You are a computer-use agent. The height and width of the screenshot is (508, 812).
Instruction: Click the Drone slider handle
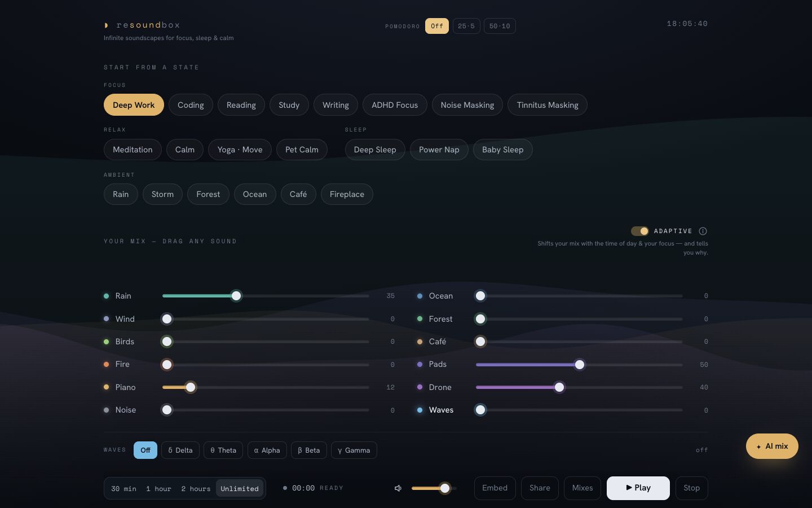(x=559, y=387)
